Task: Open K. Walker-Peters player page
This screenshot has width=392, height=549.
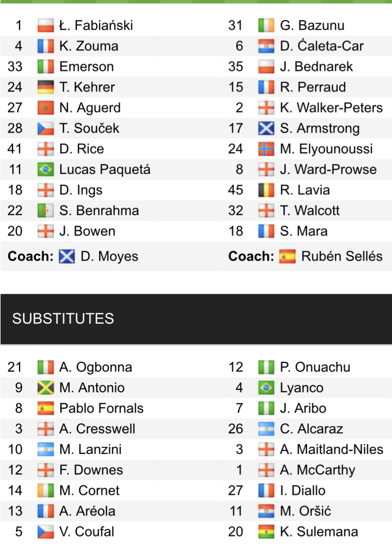Action: tap(331, 108)
